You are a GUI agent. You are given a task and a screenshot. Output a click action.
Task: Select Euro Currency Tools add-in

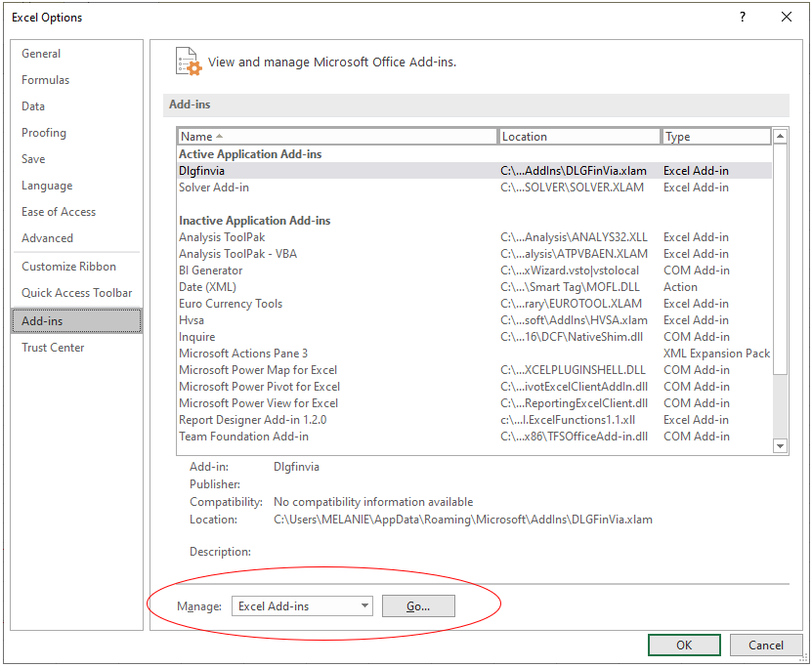(293, 303)
